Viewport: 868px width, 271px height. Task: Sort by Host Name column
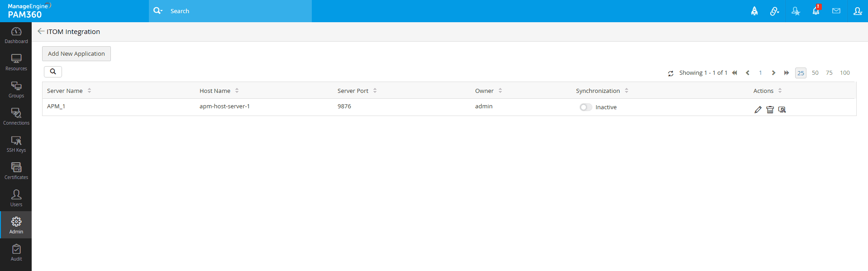coord(237,91)
